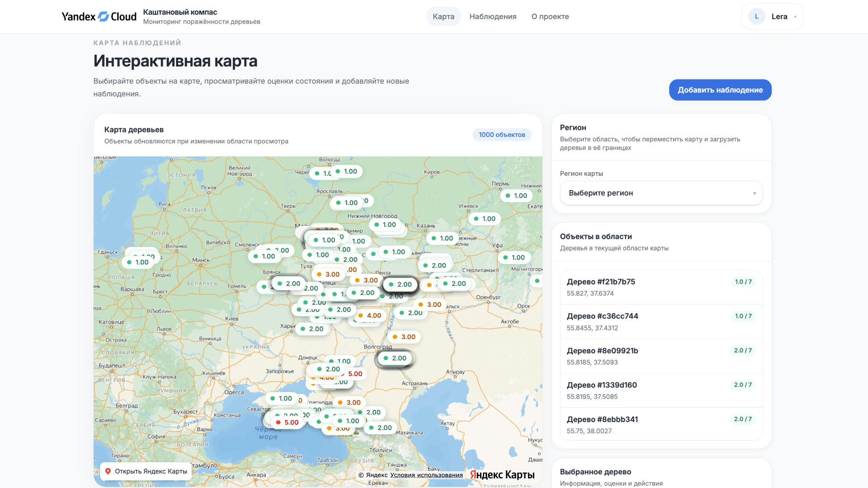The image size is (868, 488).
Task: Click the 1.00 marker near Вологда
Action: pyautogui.click(x=346, y=171)
